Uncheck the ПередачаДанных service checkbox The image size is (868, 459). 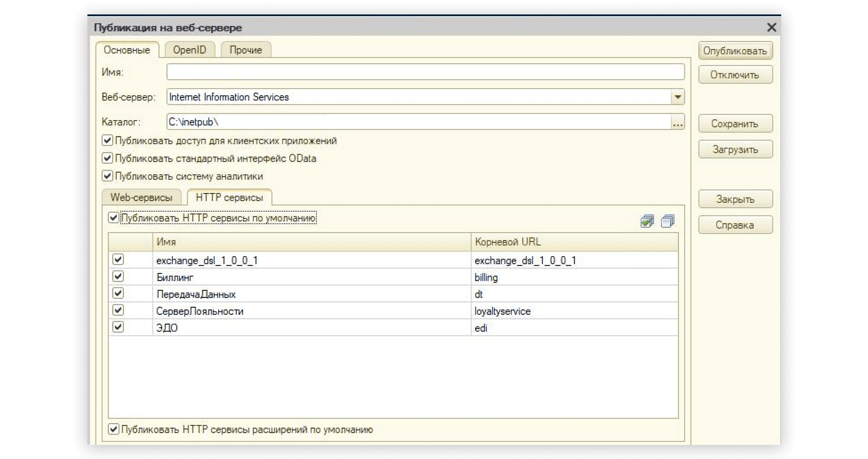[118, 293]
